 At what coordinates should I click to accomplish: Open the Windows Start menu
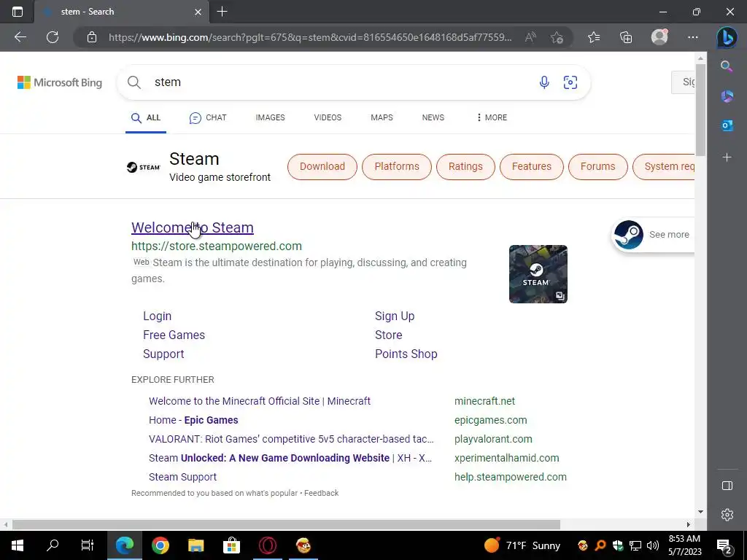pyautogui.click(x=18, y=545)
